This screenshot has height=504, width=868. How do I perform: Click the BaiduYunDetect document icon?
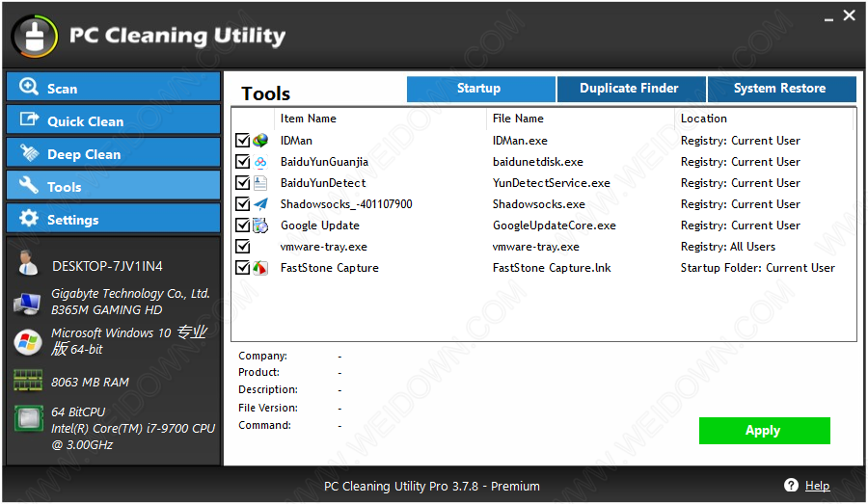[260, 182]
